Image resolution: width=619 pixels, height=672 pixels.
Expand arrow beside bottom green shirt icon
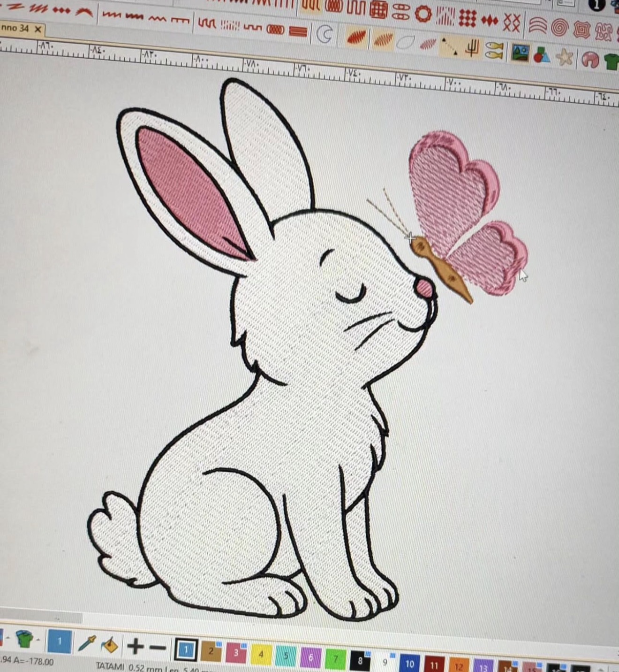tap(38, 640)
